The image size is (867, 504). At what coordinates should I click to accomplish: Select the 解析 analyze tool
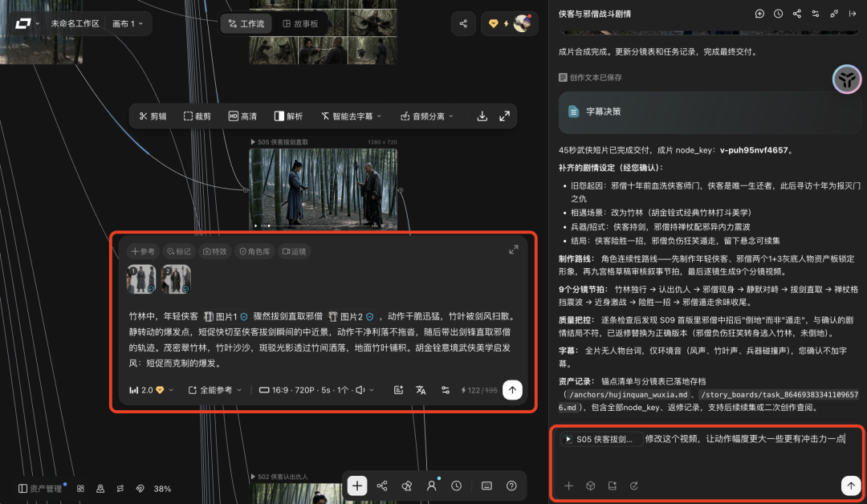pyautogui.click(x=288, y=116)
